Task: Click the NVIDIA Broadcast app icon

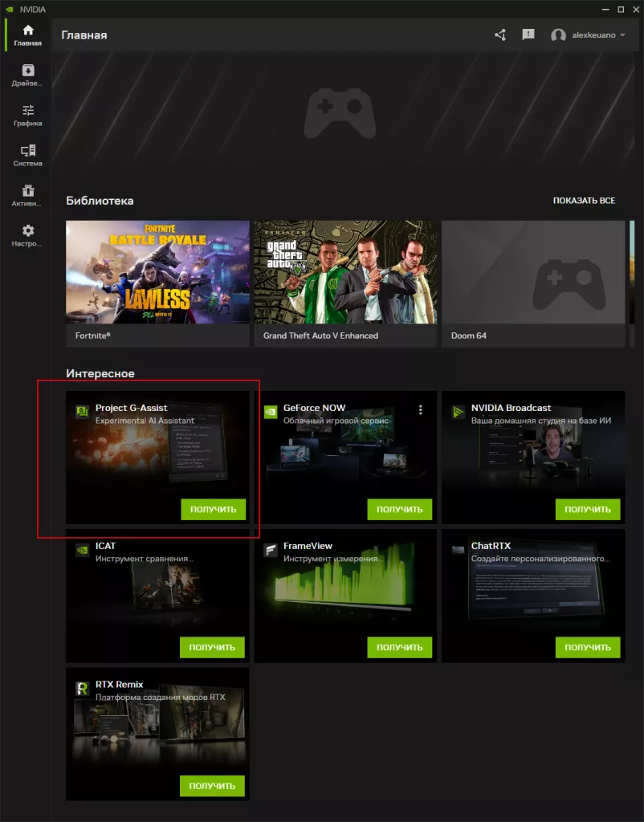Action: [x=458, y=412]
